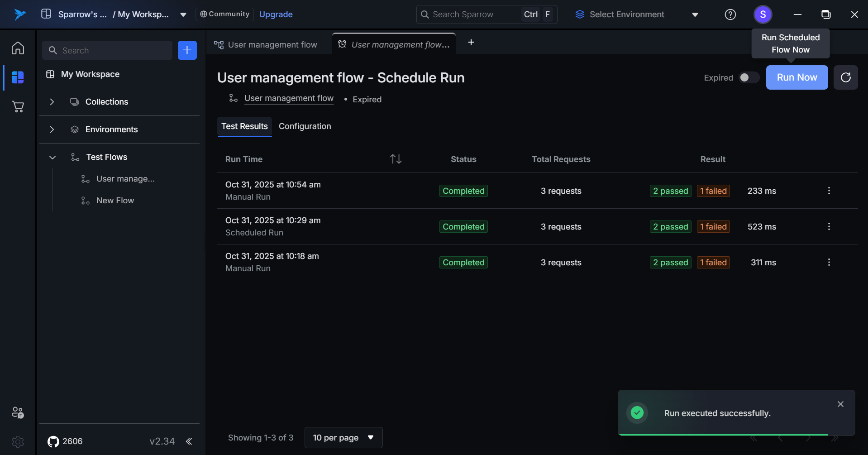Click the refresh icon beside Run Now
The height and width of the screenshot is (455, 868).
click(x=845, y=77)
